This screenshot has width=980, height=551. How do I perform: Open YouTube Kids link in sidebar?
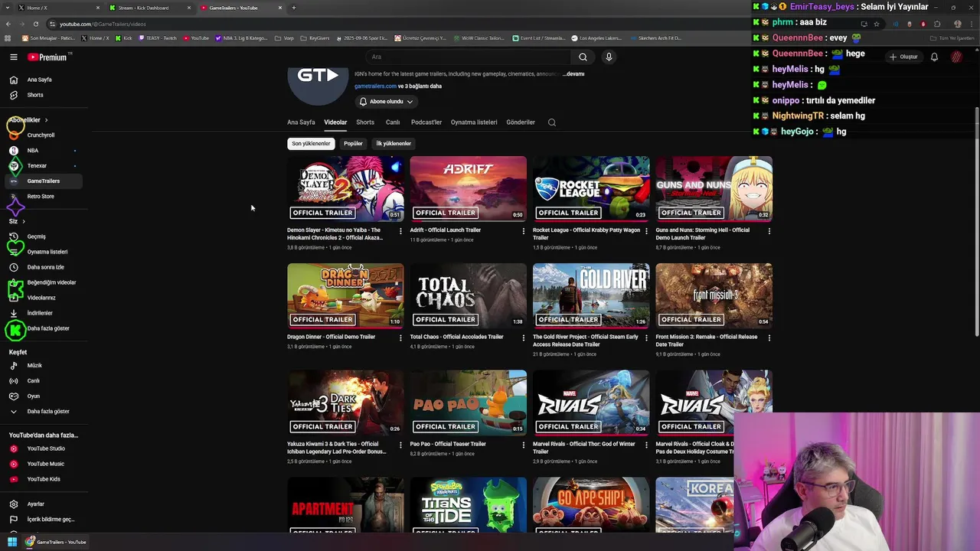coord(43,479)
